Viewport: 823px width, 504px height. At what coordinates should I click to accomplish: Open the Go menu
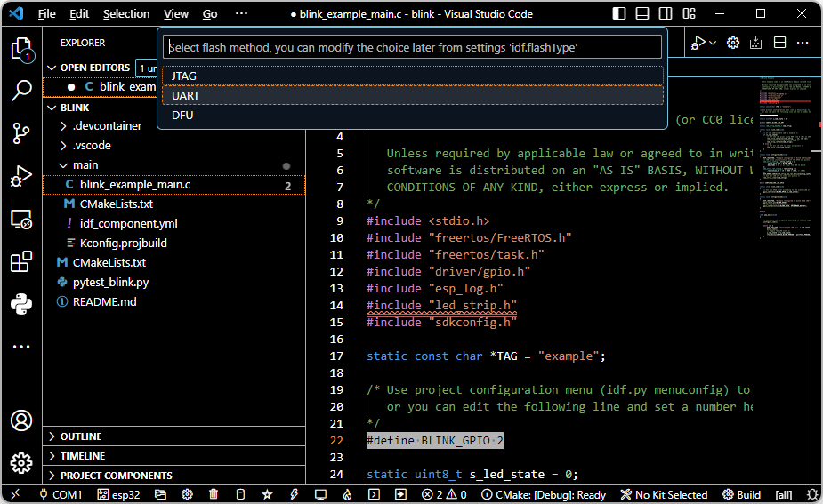210,14
